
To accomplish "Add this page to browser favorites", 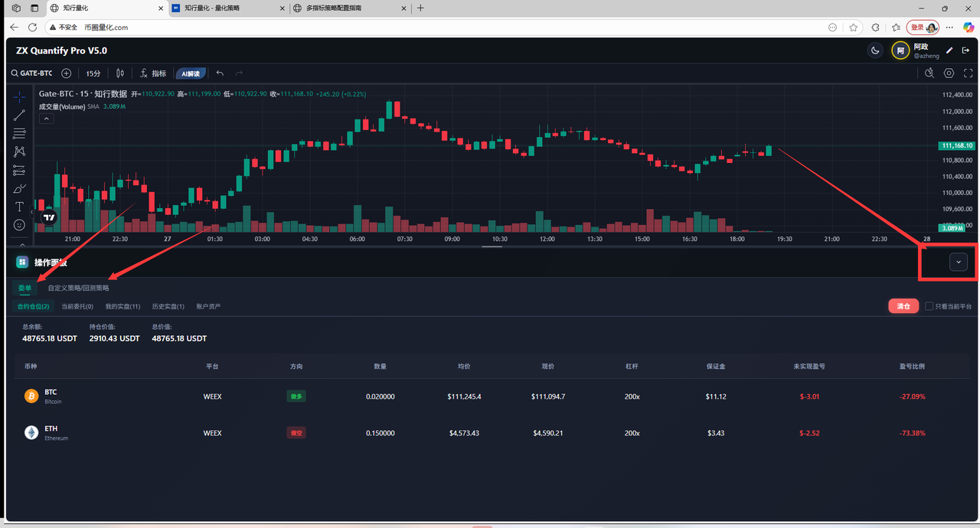I will tap(854, 27).
